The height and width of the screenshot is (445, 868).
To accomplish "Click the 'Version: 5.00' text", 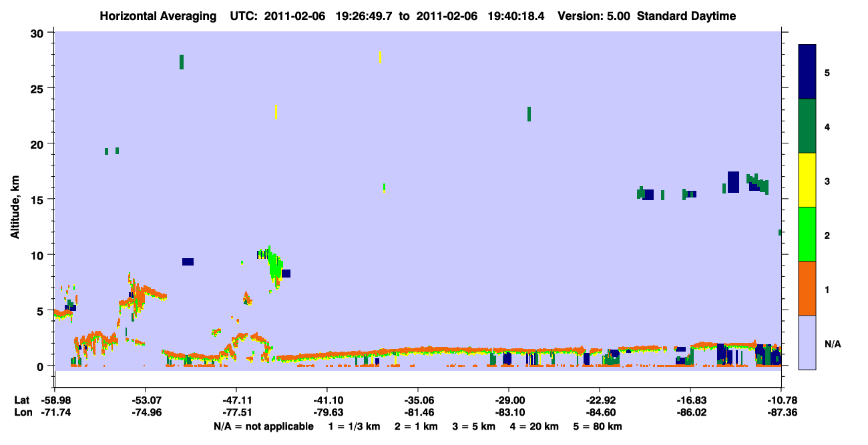I will [x=595, y=16].
